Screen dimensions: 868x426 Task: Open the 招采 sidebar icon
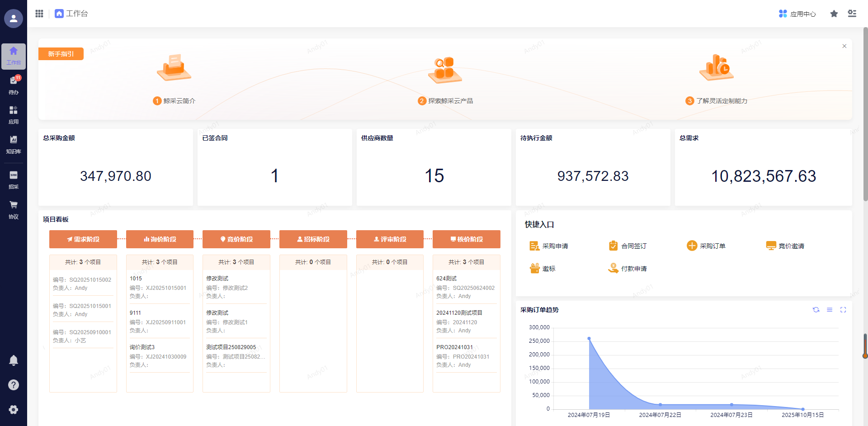(x=14, y=180)
